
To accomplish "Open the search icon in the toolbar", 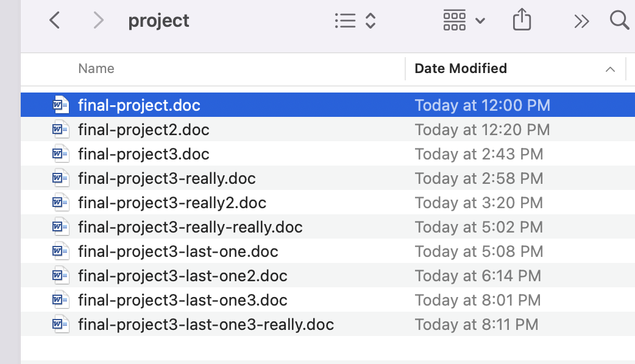I will pyautogui.click(x=619, y=20).
